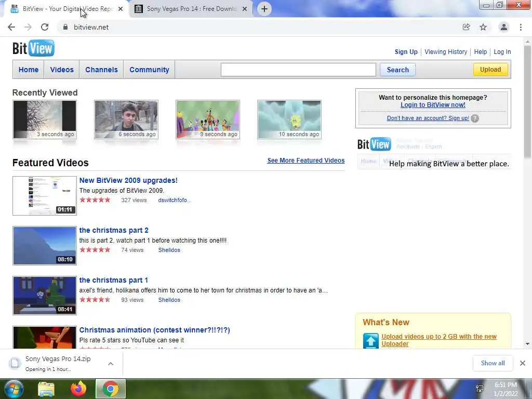Click Don't have an account Sign up link

tap(428, 118)
